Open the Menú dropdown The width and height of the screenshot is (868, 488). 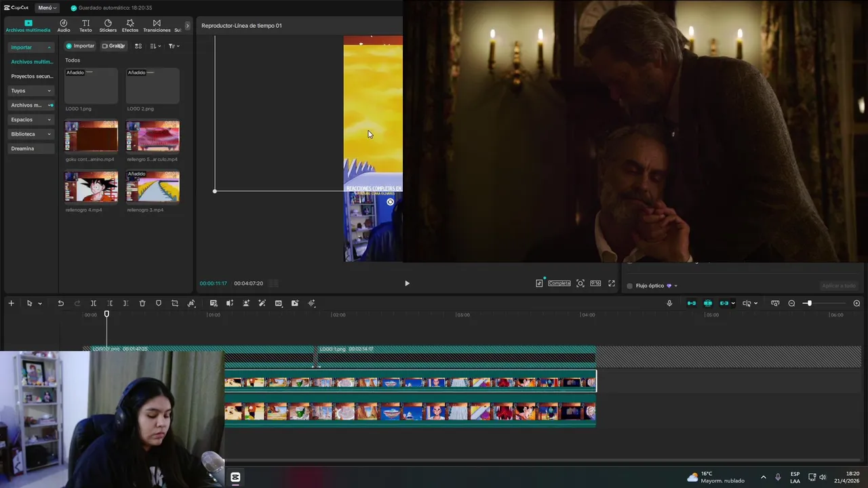[47, 7]
